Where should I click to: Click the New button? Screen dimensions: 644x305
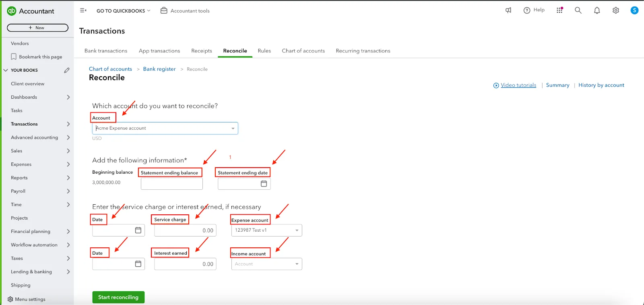click(37, 28)
